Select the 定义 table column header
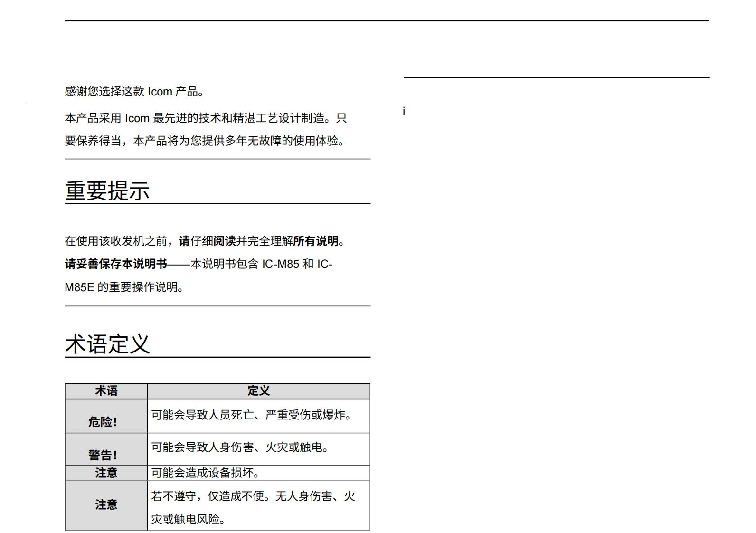Image resolution: width=756 pixels, height=533 pixels. tap(258, 391)
